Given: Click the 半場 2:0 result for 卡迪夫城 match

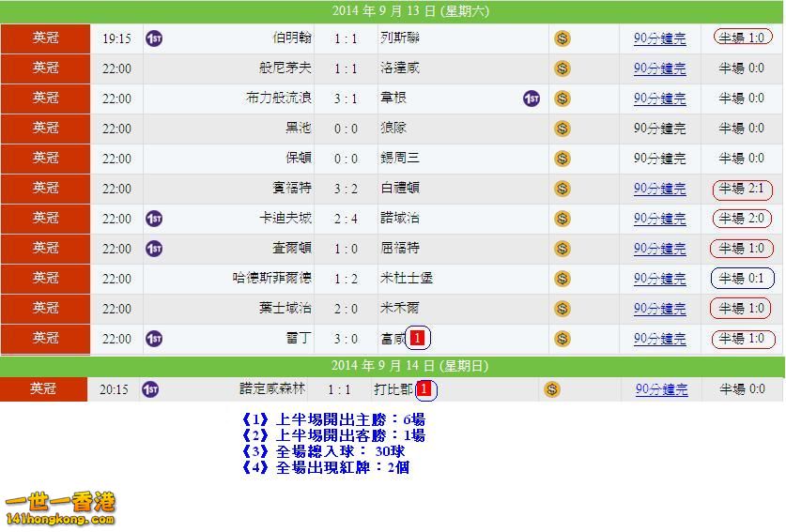Looking at the screenshot, I should (743, 219).
